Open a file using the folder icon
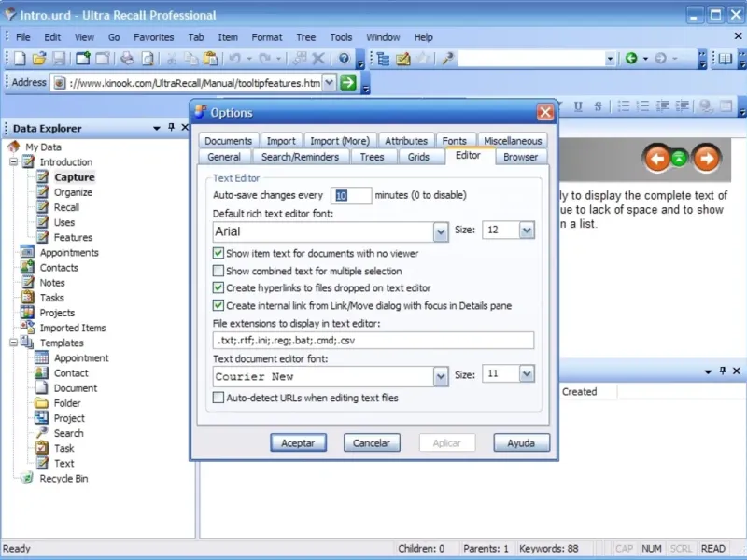 click(x=39, y=59)
